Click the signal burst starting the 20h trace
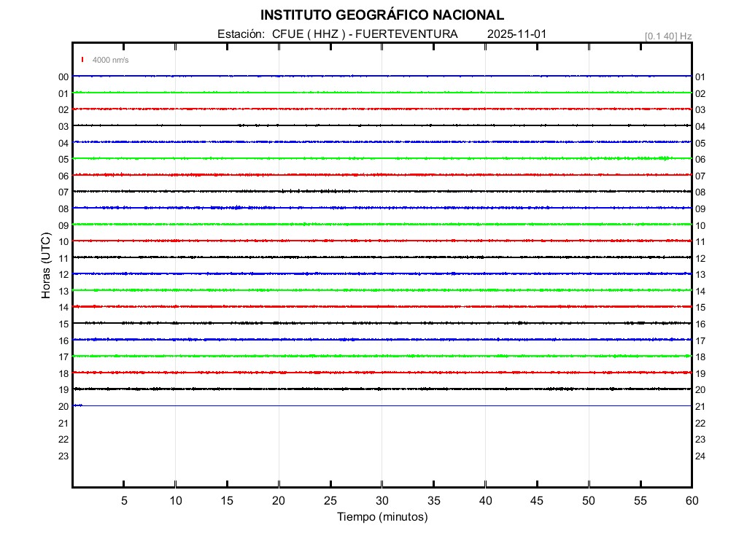Image resolution: width=747 pixels, height=560 pixels. coord(77,405)
